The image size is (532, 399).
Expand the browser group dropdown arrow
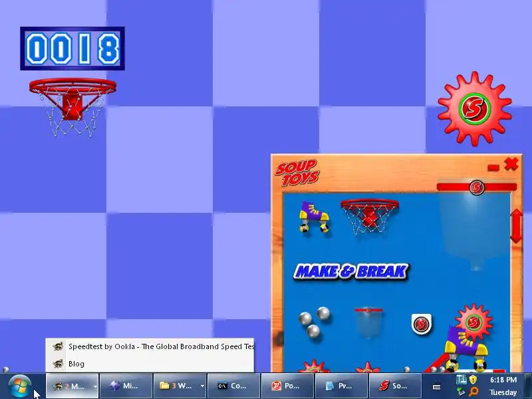pyautogui.click(x=95, y=386)
